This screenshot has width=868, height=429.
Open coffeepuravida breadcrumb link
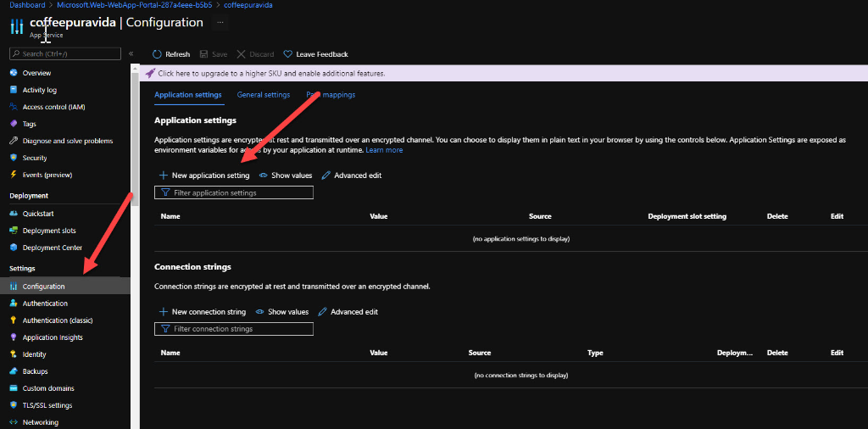click(248, 5)
